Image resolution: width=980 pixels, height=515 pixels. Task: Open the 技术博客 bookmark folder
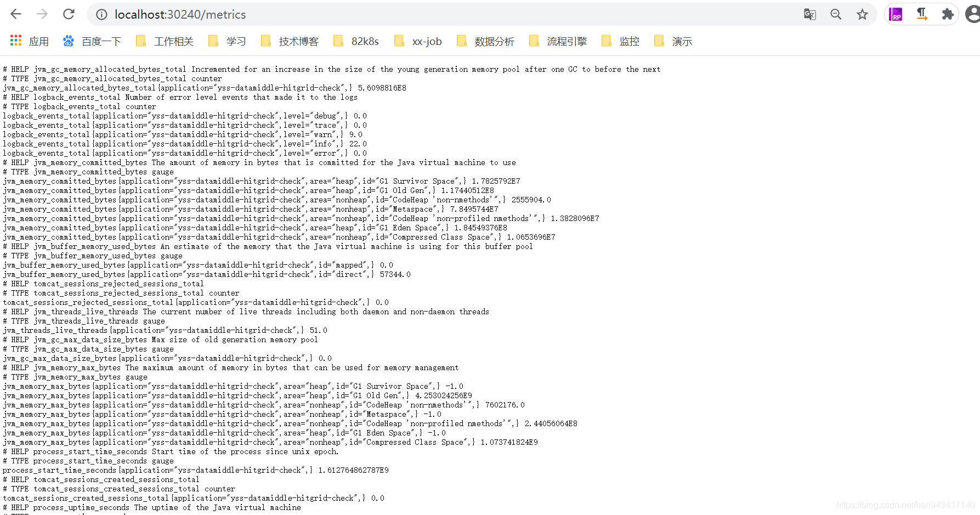tap(290, 41)
